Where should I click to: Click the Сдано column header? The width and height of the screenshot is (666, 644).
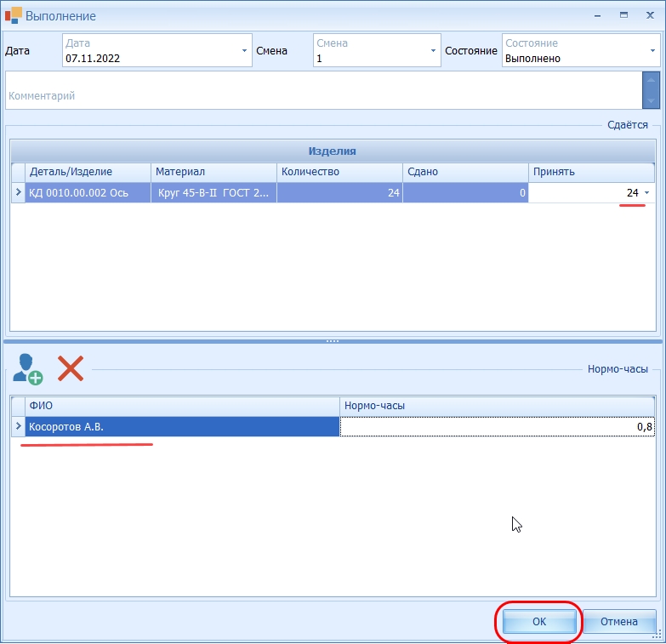point(465,172)
